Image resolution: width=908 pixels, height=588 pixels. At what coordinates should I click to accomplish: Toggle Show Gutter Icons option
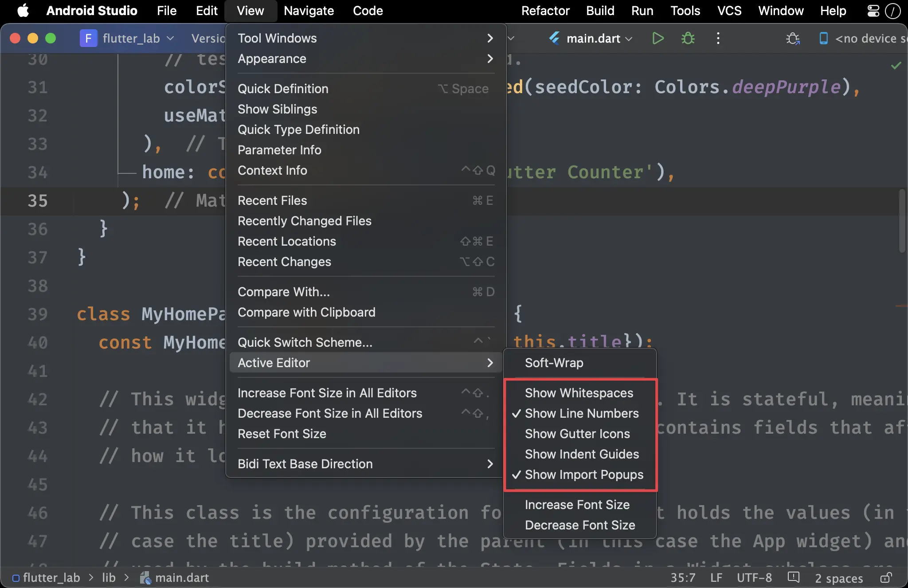coord(577,434)
